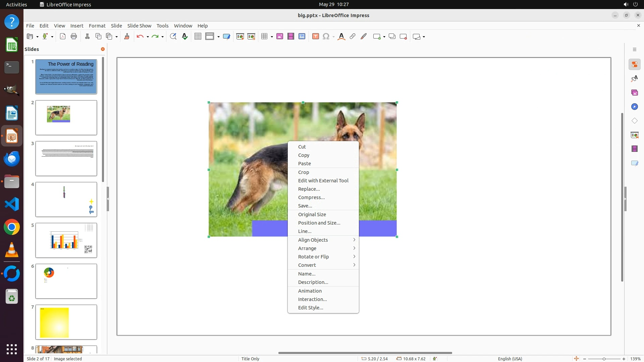Click the Print toolbar icon
Viewport: 644px width, 362px height.
point(74,37)
